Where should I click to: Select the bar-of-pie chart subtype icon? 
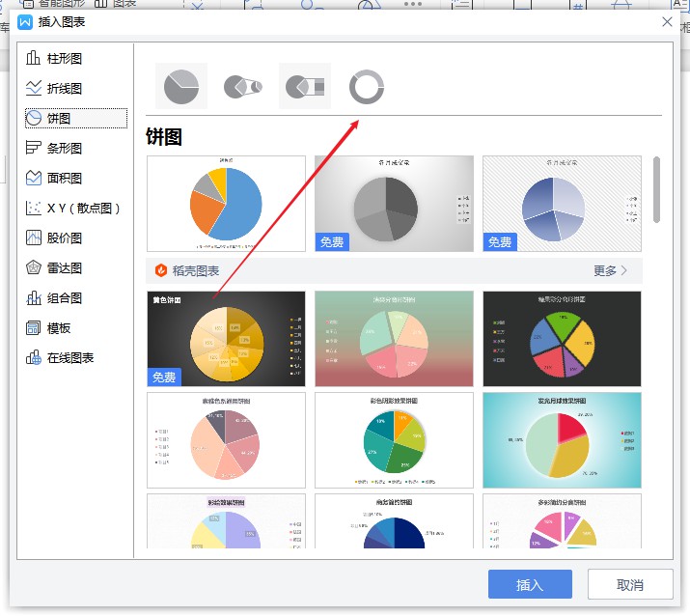pyautogui.click(x=305, y=87)
